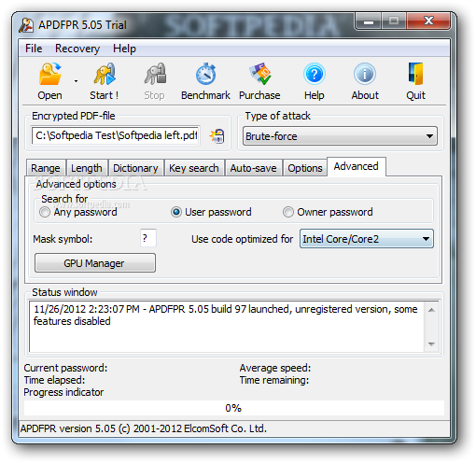Click the GPU Manager button
Screen dimensions: 476x463
point(95,263)
